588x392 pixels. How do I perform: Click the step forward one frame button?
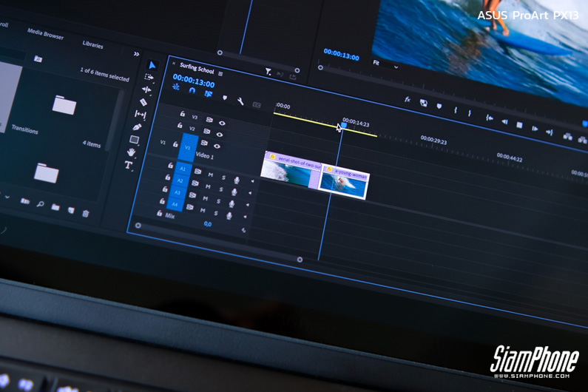pos(535,129)
